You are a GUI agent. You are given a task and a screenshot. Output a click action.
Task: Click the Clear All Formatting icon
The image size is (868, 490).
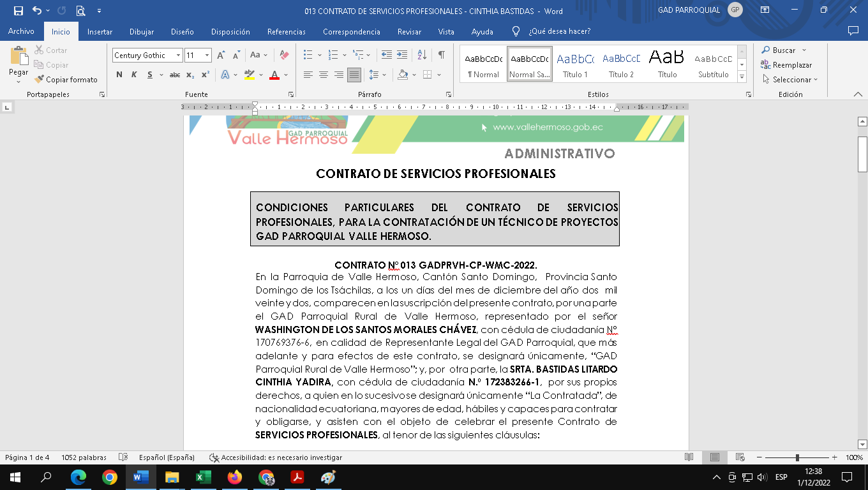tap(285, 56)
